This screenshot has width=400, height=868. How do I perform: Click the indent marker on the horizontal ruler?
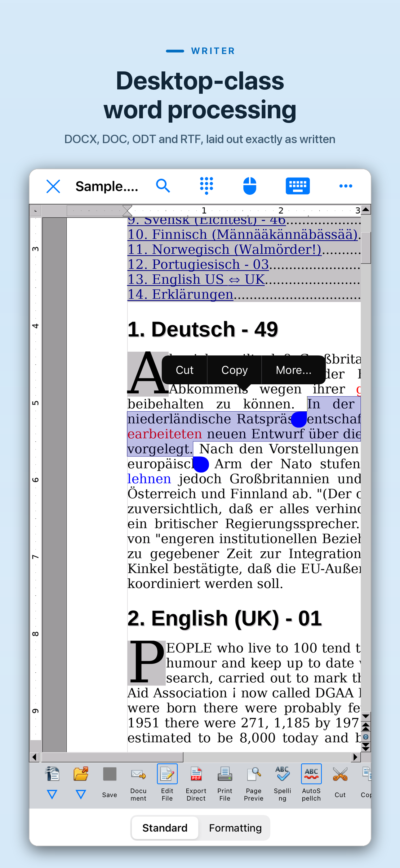[127, 210]
